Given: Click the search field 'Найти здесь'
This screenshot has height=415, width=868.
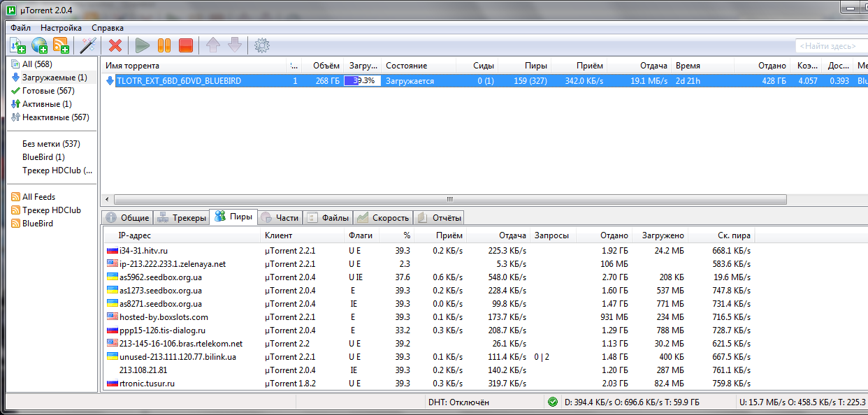Looking at the screenshot, I should pyautogui.click(x=831, y=46).
